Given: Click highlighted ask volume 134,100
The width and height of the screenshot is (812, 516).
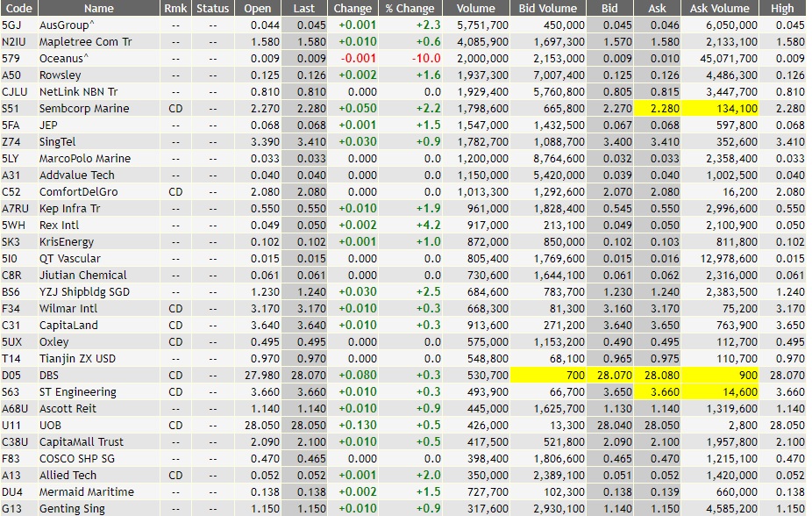Looking at the screenshot, I should coord(720,108).
